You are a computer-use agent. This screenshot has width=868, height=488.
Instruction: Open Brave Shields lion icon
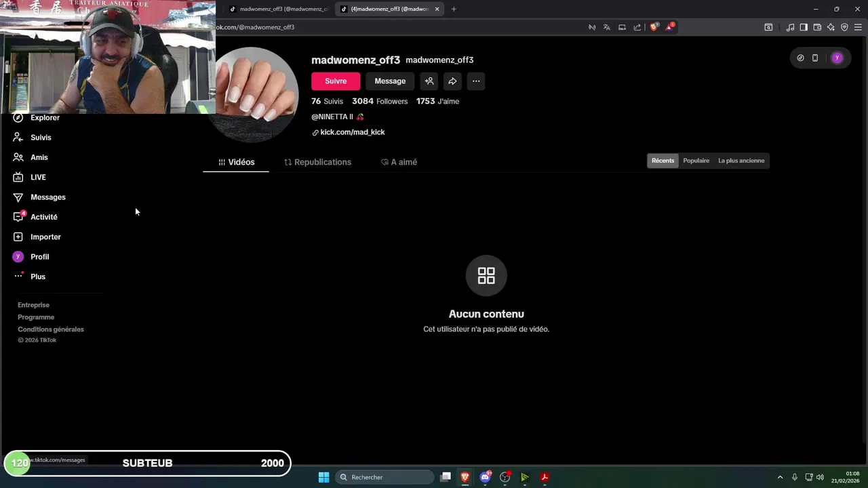coord(654,27)
